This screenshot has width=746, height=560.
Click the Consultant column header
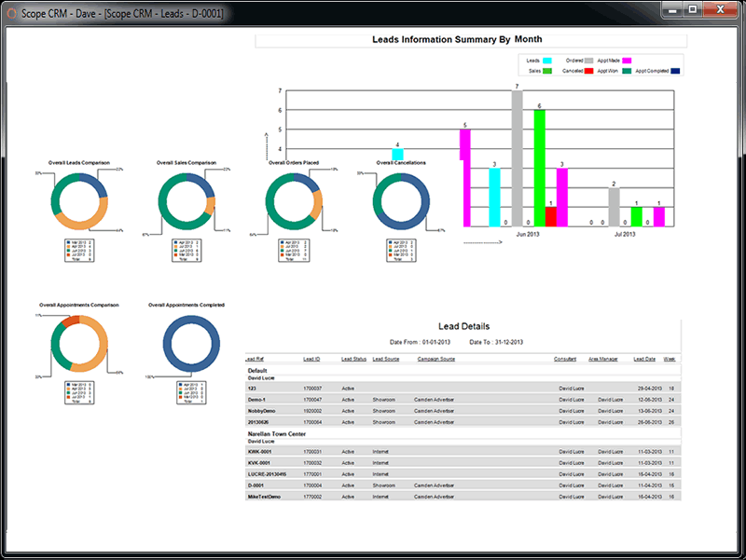[x=565, y=359]
